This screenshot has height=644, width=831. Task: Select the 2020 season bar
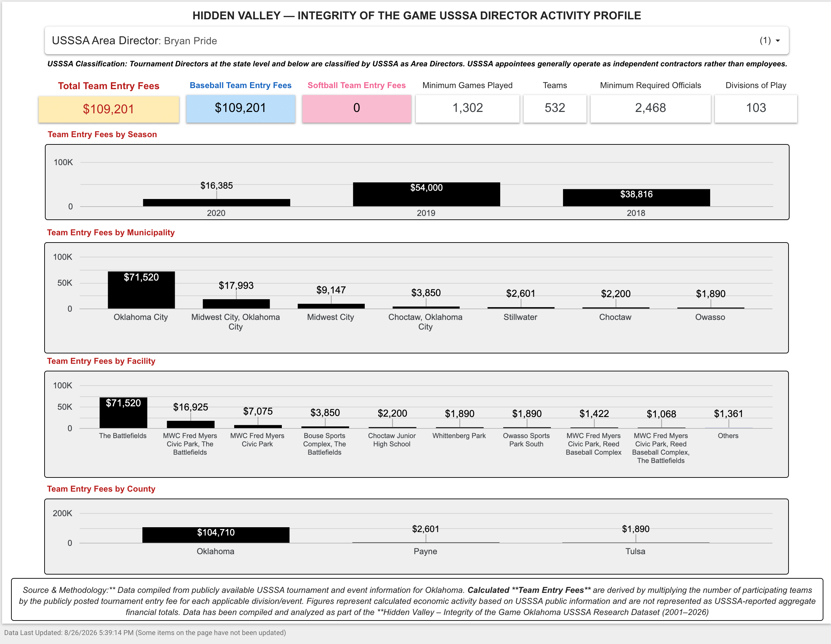pyautogui.click(x=217, y=202)
